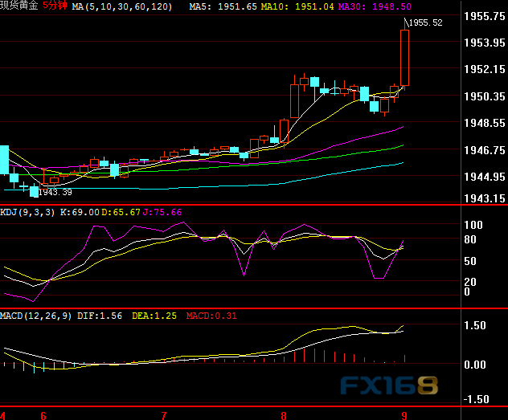The width and height of the screenshot is (508, 420).
Task: Click the cyan candlestick marked 1943.39
Action: point(34,191)
